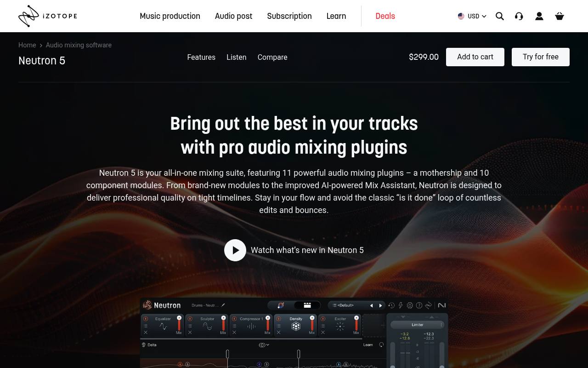This screenshot has height=368, width=588.
Task: Jump to the Features section
Action: (x=201, y=57)
